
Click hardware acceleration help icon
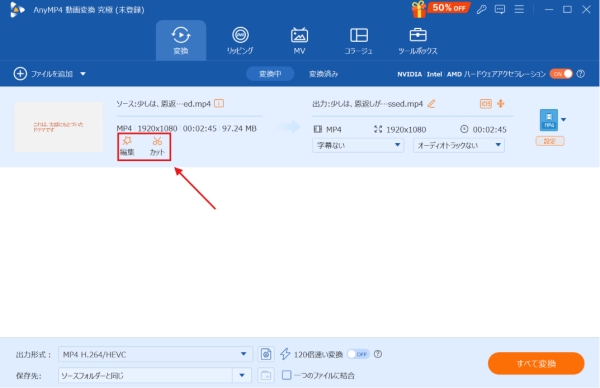tap(581, 74)
